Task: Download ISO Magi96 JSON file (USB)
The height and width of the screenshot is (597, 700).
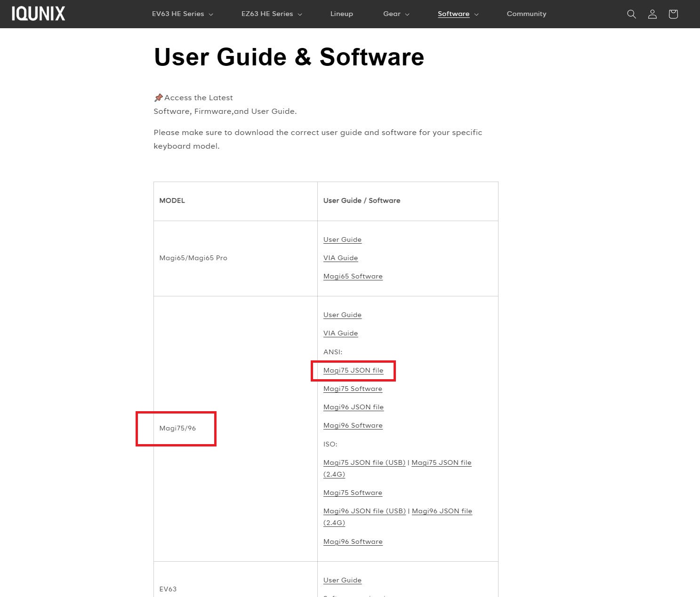Action: click(x=364, y=511)
